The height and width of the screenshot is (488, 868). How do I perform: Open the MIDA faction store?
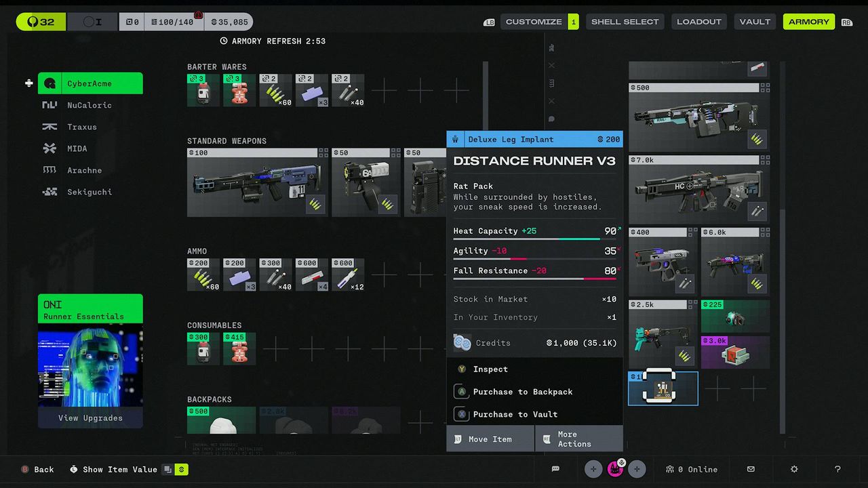(77, 148)
